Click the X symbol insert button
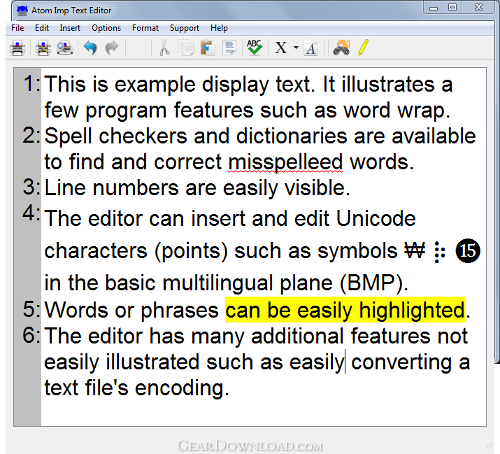This screenshot has height=454, width=500. tap(281, 48)
